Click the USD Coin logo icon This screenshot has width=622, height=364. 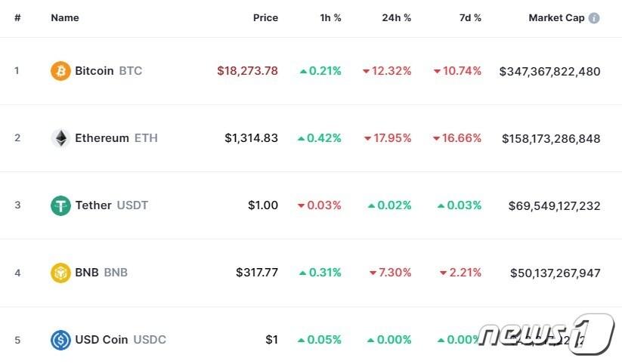pos(60,340)
